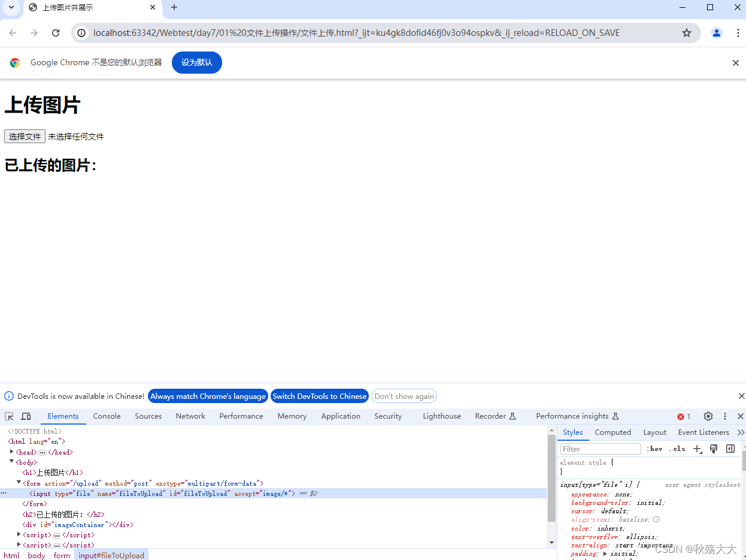Open the Lighthouse tab
Image resolution: width=746 pixels, height=560 pixels.
(442, 416)
